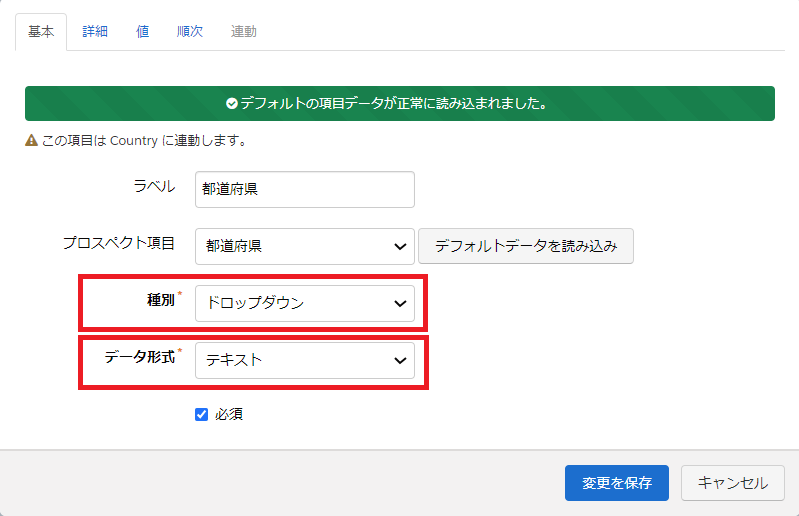This screenshot has height=516, width=799.
Task: Click the この項目は Country に連動します notice
Action: [144, 141]
